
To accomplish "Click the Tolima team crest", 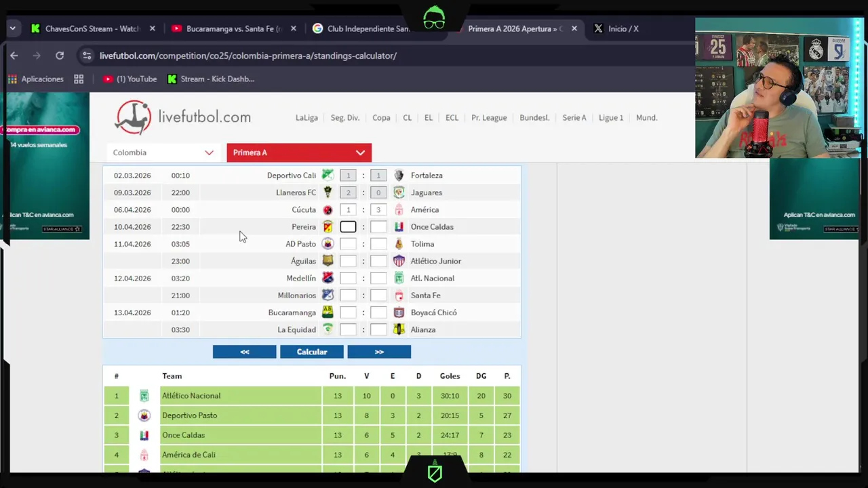I will click(399, 244).
